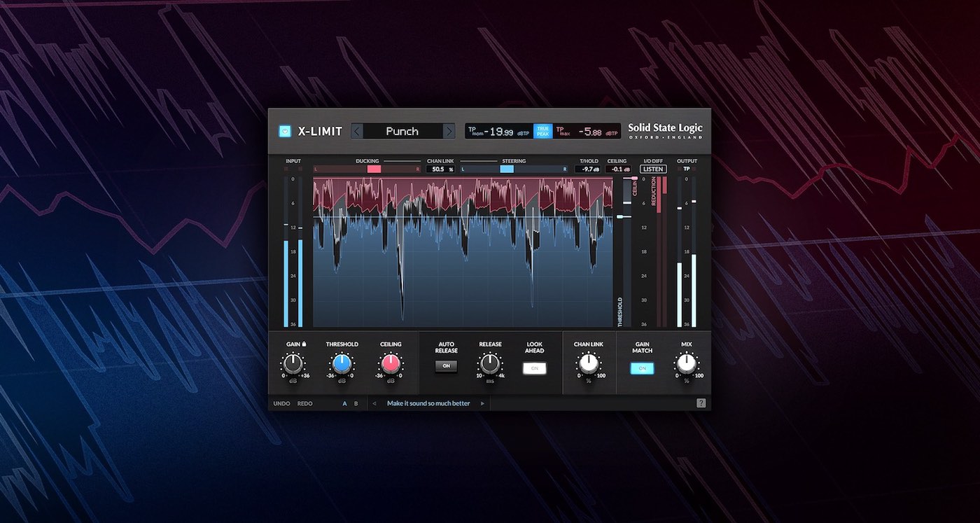Toggle the Look Ahead switch
Image resolution: width=980 pixels, height=523 pixels.
534,368
